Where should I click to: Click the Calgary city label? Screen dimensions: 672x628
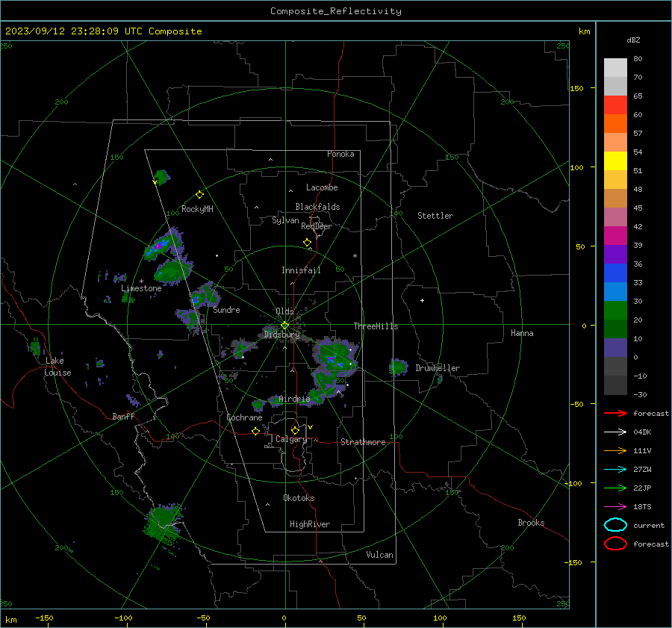(x=291, y=439)
